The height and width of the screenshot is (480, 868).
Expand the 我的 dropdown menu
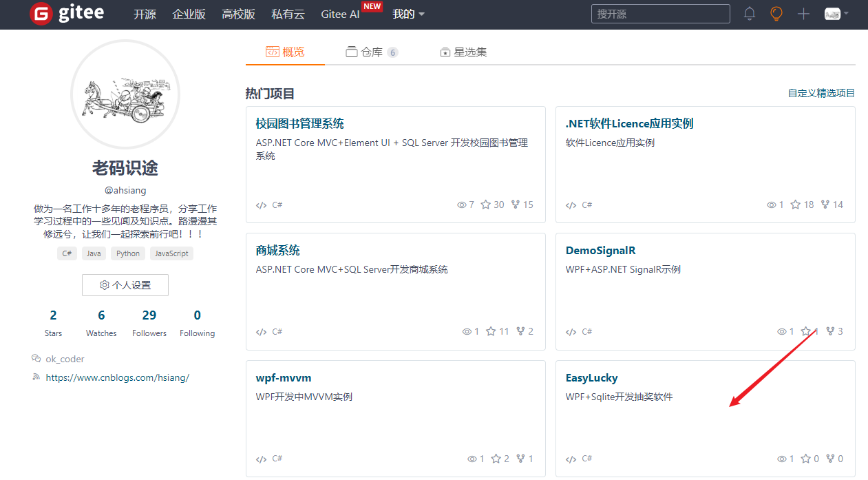pos(408,14)
